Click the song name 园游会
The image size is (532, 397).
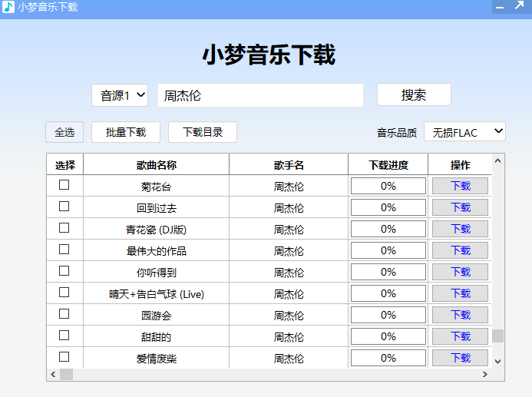click(x=156, y=316)
